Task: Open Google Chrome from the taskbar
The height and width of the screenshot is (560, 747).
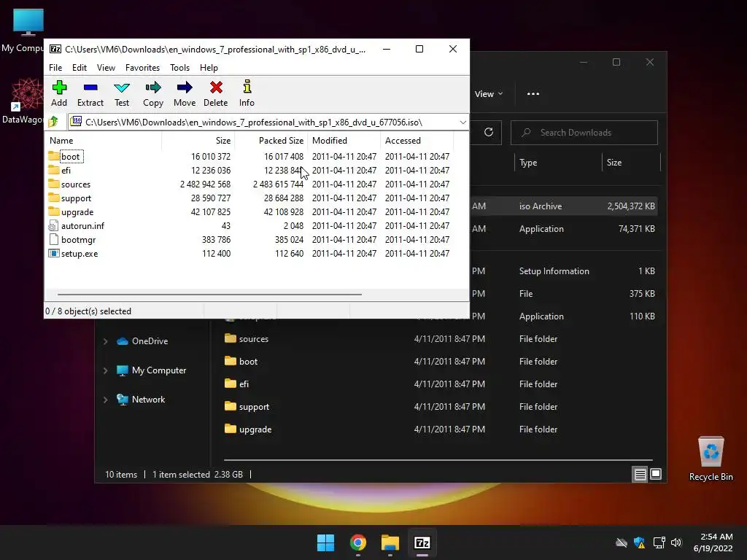Action: [357, 542]
